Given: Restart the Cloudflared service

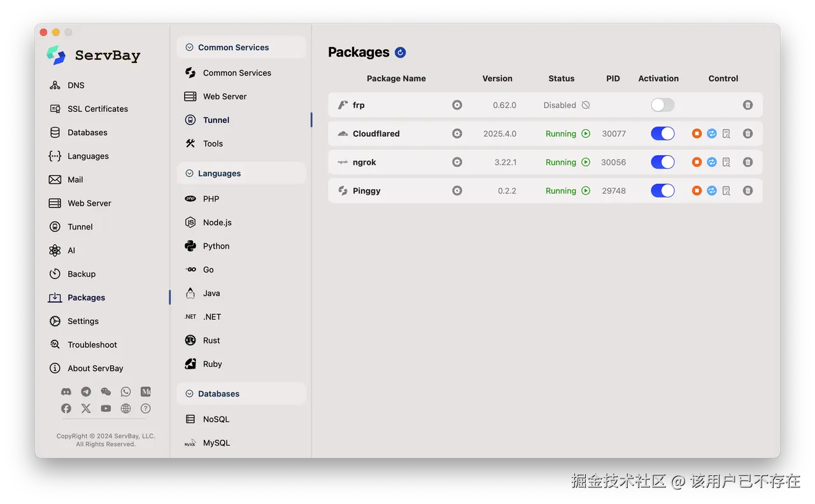Looking at the screenshot, I should pyautogui.click(x=712, y=134).
